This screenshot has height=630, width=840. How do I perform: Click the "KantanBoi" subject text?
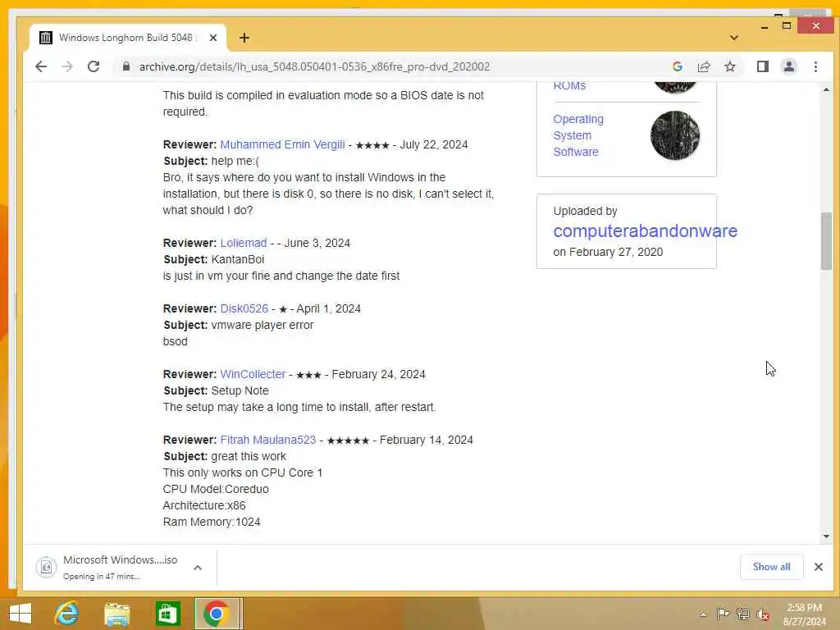[x=238, y=259]
